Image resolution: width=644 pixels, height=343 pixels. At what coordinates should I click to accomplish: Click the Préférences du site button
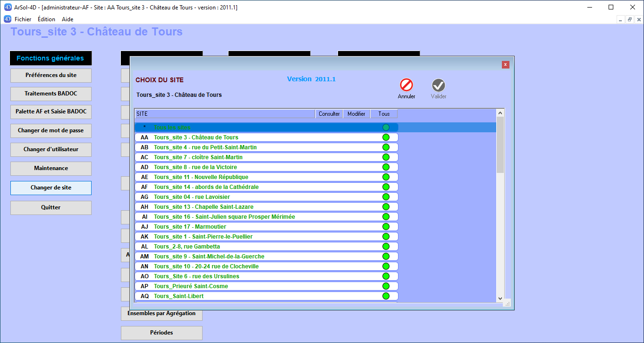coord(51,75)
